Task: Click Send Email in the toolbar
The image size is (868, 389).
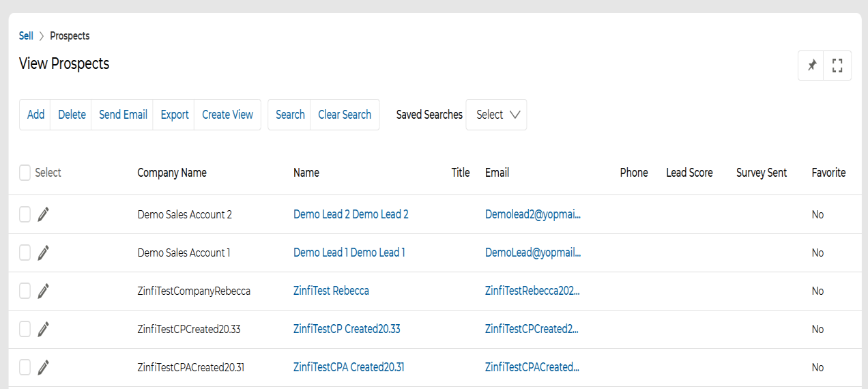Action: 123,115
